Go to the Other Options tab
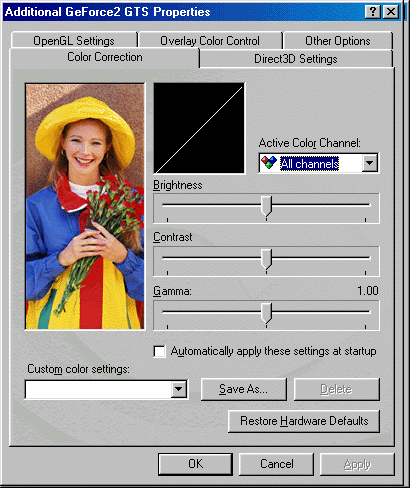 [338, 41]
